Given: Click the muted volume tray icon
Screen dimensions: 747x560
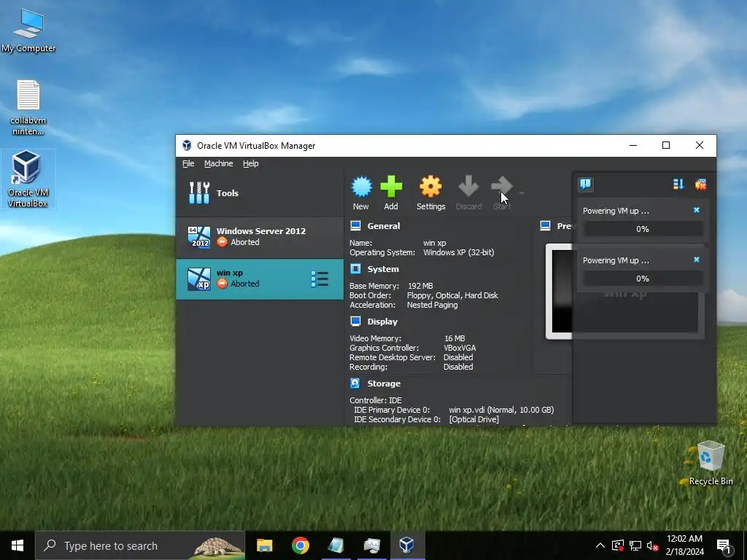Looking at the screenshot, I should pos(652,545).
